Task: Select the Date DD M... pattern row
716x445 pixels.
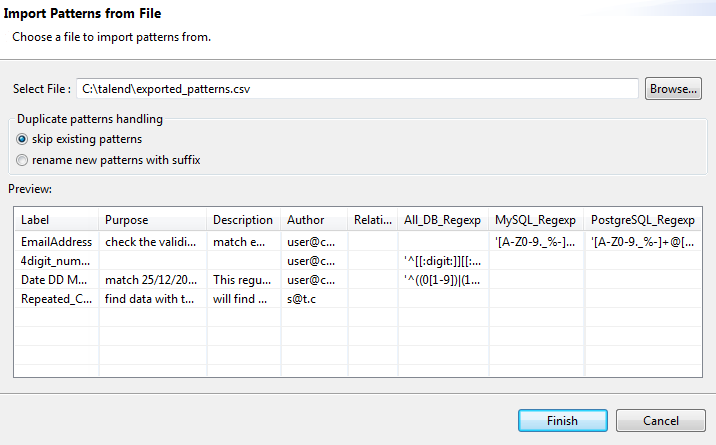Action: [x=57, y=279]
